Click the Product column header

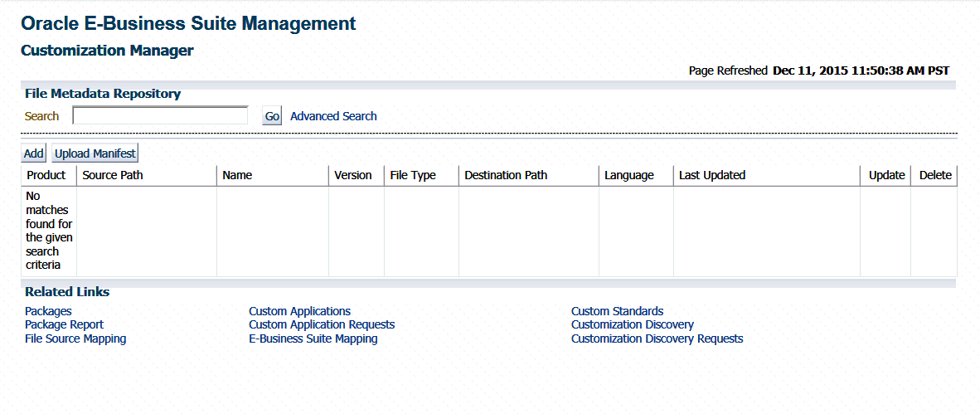click(49, 175)
